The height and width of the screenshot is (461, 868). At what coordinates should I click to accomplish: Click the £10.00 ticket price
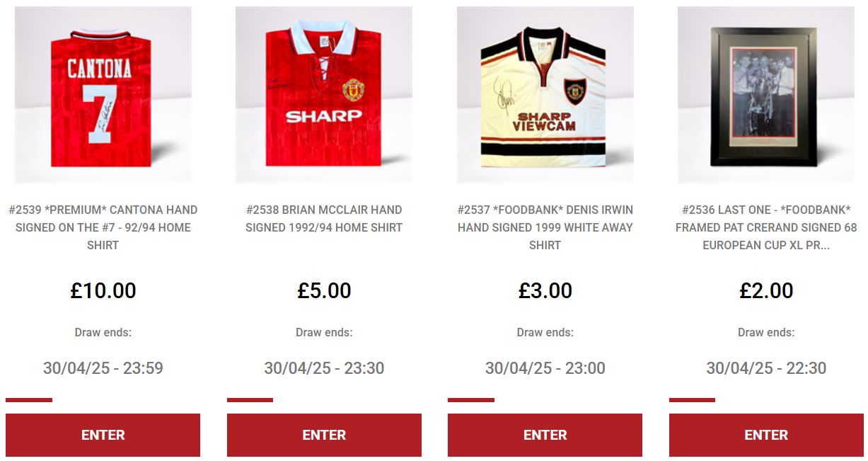[103, 290]
